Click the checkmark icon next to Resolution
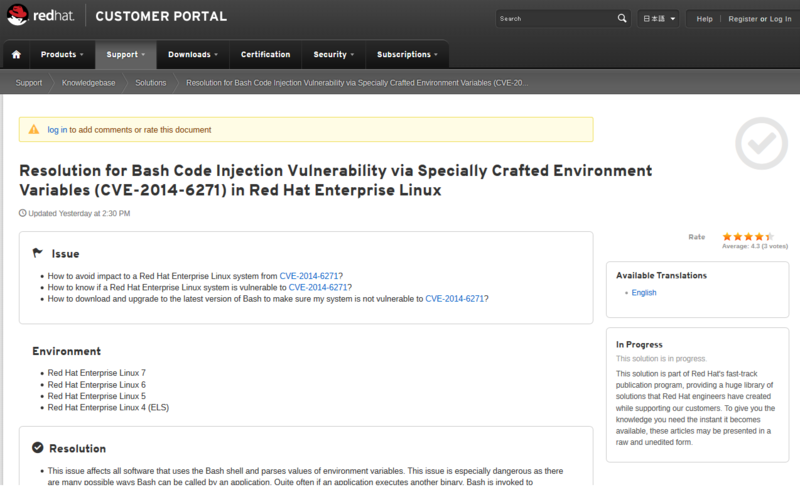 38,448
